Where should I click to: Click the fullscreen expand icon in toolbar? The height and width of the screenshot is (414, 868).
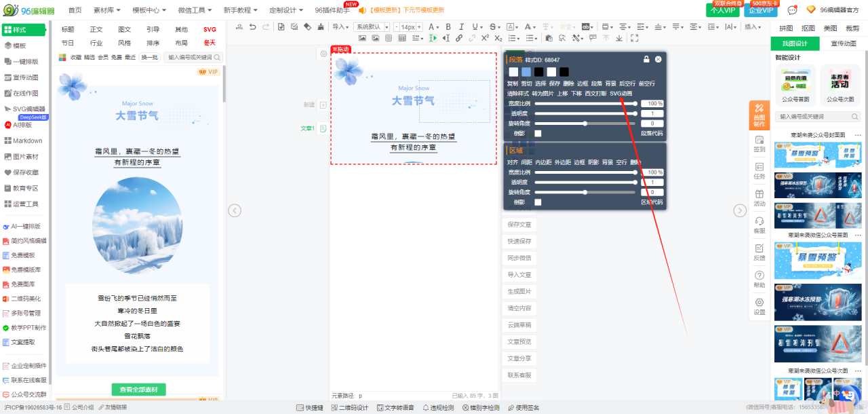(634, 38)
